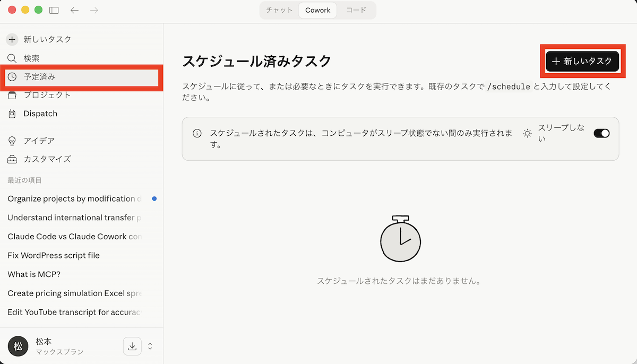The width and height of the screenshot is (637, 364).
Task: Open カスタマイズ in the sidebar
Action: pyautogui.click(x=47, y=159)
